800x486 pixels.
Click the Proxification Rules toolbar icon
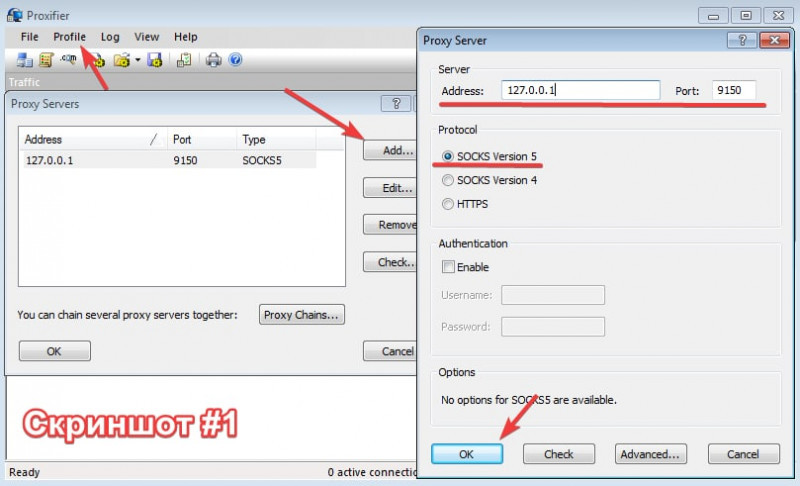(x=46, y=60)
